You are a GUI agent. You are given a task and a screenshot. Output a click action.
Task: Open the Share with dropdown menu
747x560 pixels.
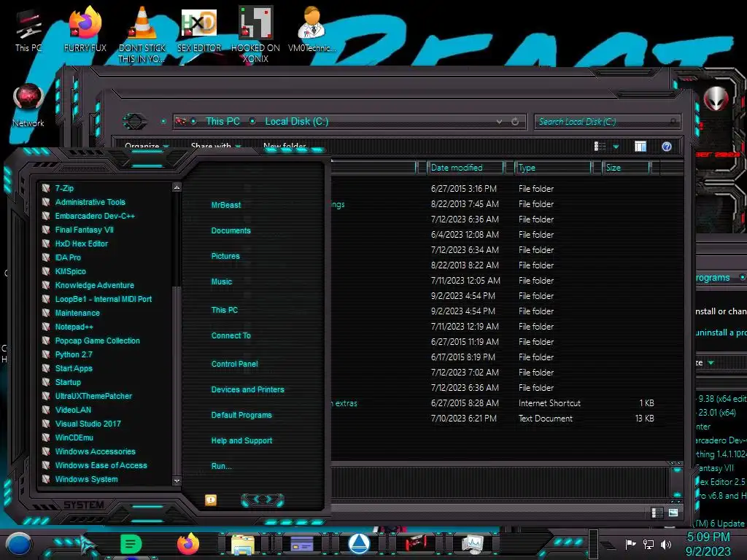pyautogui.click(x=216, y=146)
